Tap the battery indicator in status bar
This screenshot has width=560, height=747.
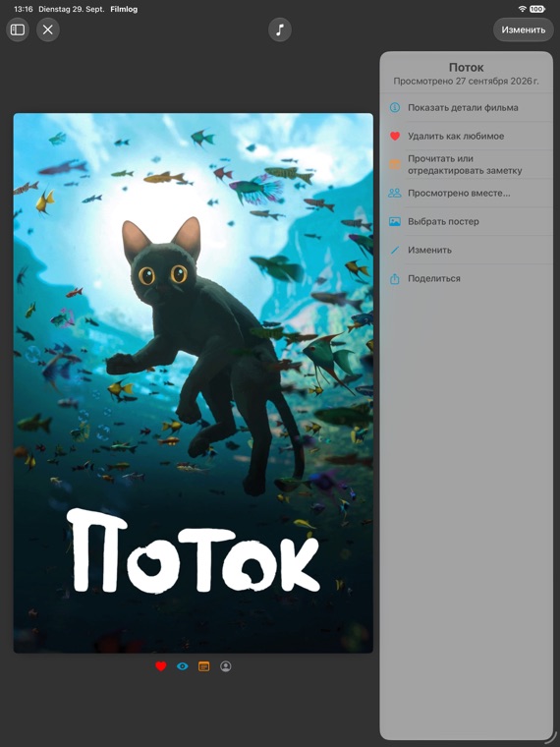536,9
